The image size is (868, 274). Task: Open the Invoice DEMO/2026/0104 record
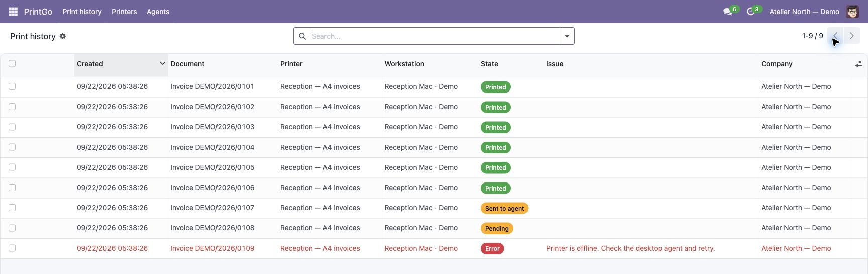(212, 147)
